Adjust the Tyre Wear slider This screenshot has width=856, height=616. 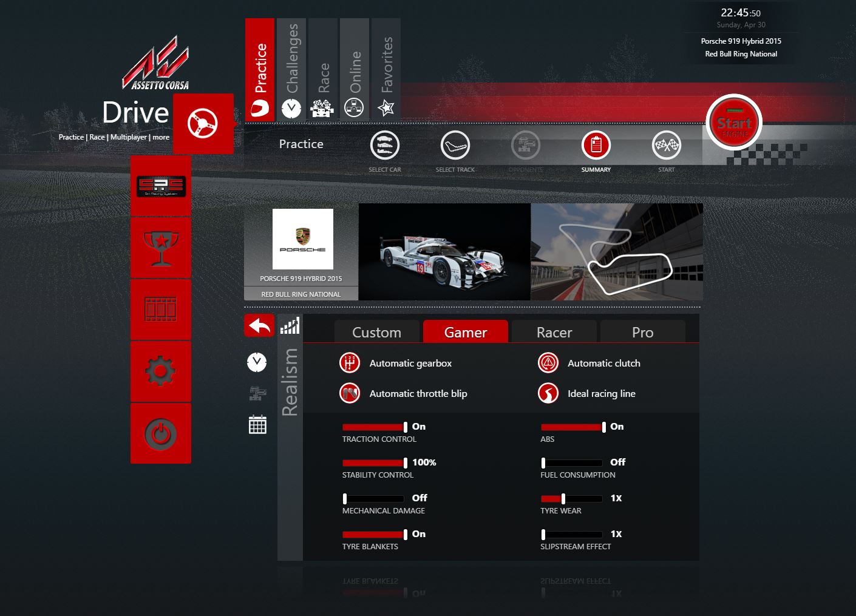563,498
